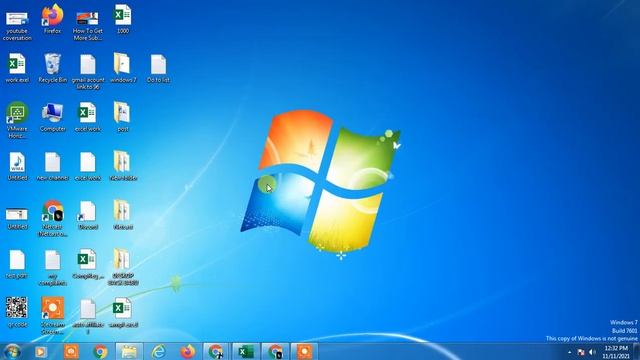Open the Windows Start menu orb
Viewport: 640px width, 360px height.
click(12, 351)
